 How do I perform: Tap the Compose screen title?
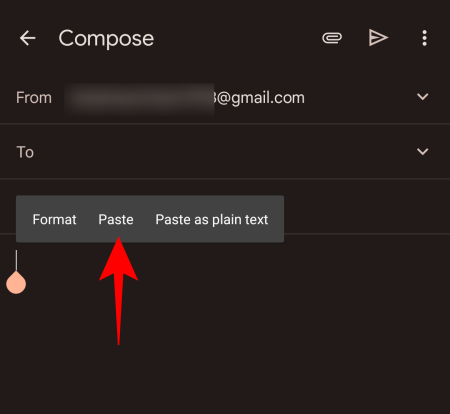click(106, 38)
